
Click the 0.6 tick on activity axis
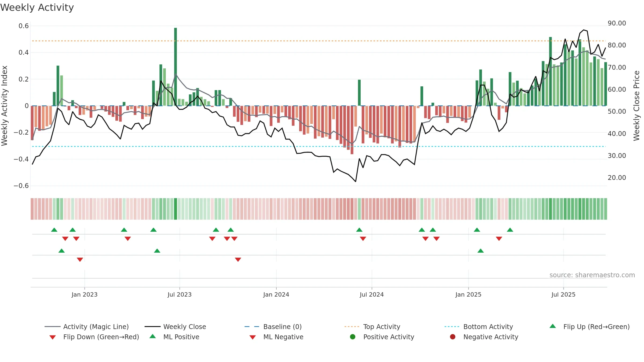[x=24, y=26]
